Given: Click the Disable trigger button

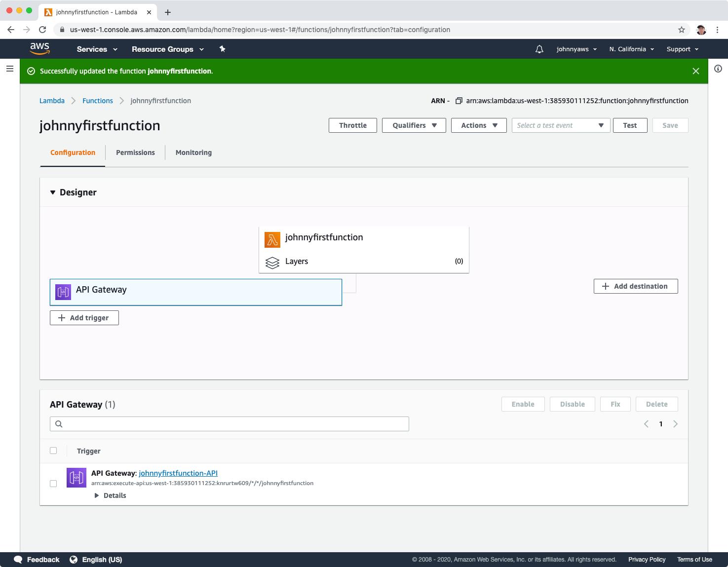Looking at the screenshot, I should [573, 404].
